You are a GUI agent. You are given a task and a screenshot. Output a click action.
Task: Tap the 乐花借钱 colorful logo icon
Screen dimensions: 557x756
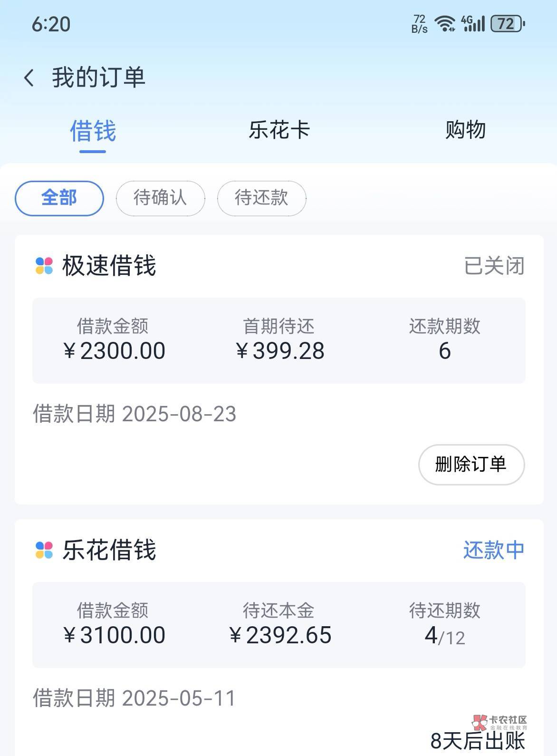44,550
